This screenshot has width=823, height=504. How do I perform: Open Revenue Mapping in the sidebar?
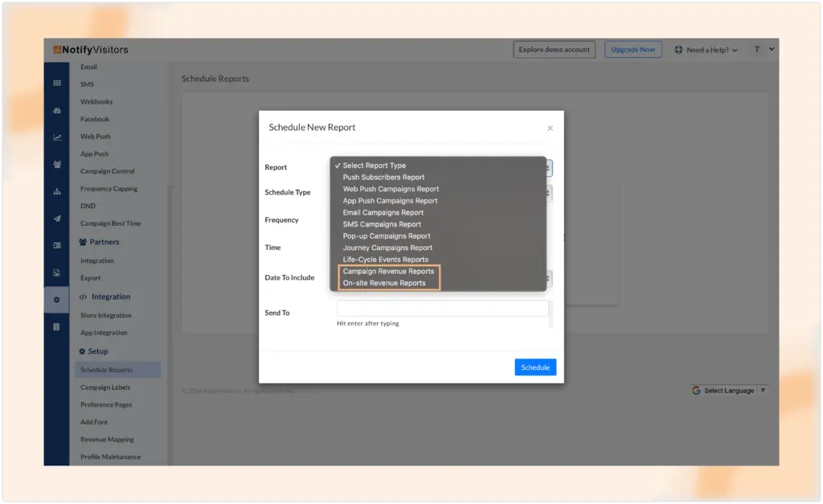[x=107, y=440]
